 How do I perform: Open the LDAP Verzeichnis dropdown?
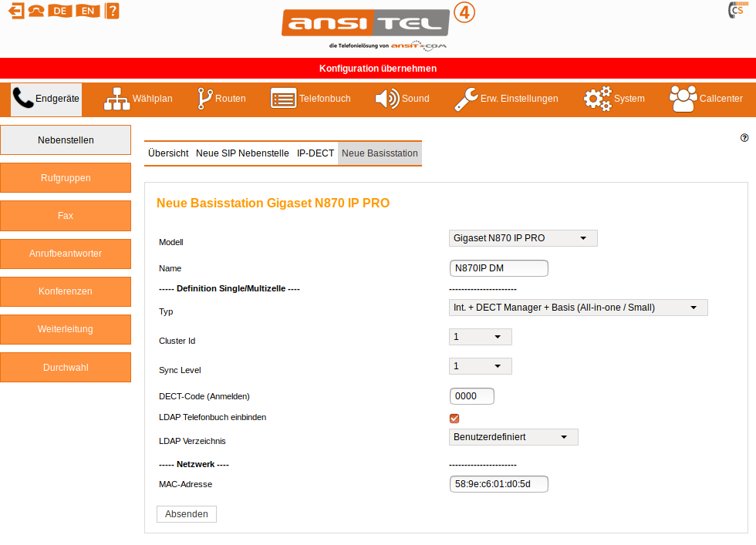coord(513,437)
